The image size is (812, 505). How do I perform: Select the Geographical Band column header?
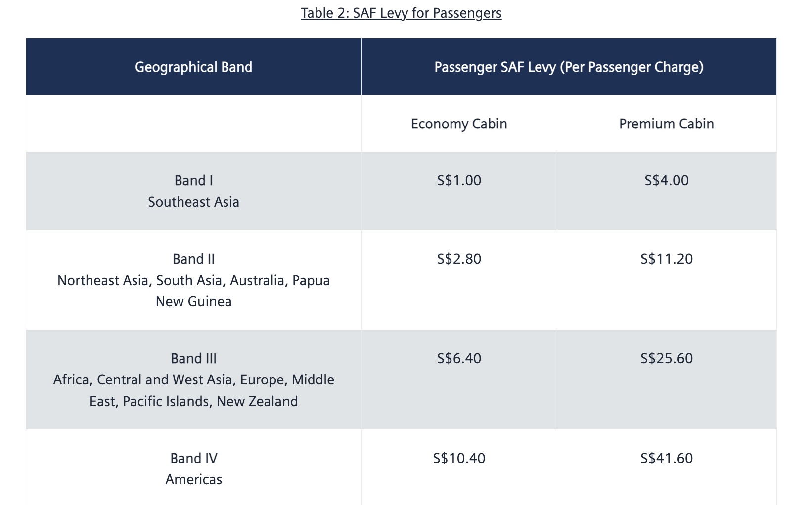(194, 67)
